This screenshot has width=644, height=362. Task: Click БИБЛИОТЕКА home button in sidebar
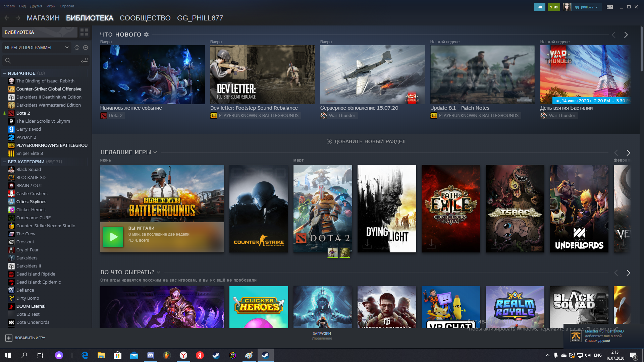(x=40, y=32)
